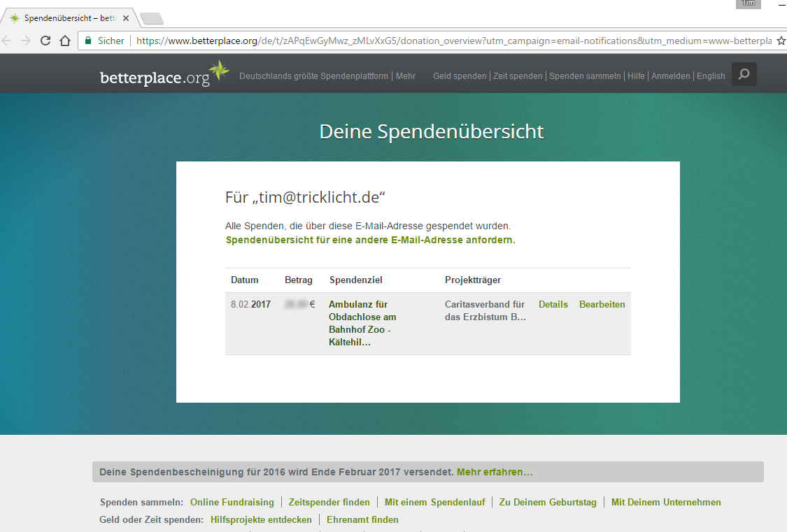Request overview for another e-mail address
The width and height of the screenshot is (787, 532).
coord(370,240)
